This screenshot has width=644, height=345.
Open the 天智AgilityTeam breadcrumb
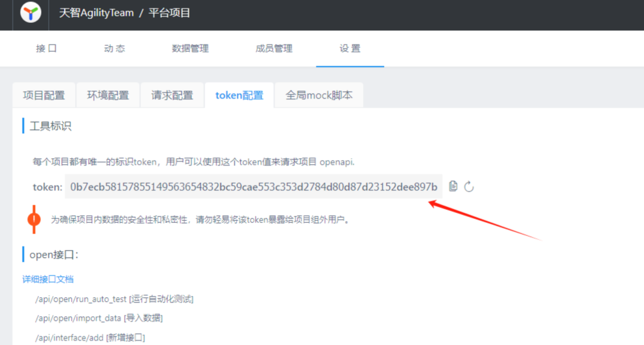[x=97, y=13]
